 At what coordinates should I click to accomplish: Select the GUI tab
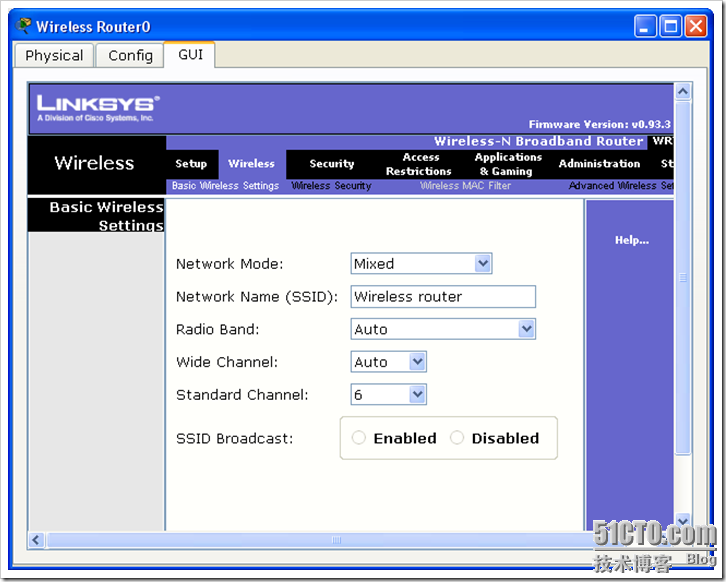pyautogui.click(x=190, y=55)
